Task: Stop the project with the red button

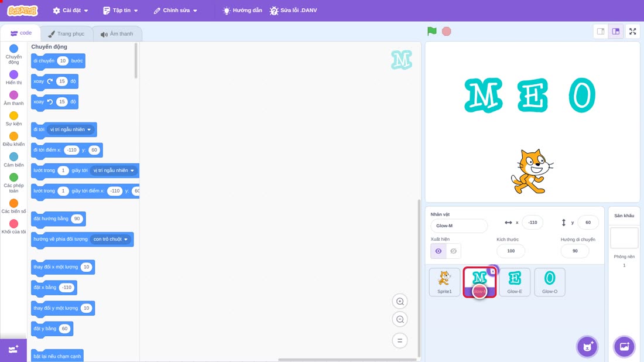Action: [447, 31]
